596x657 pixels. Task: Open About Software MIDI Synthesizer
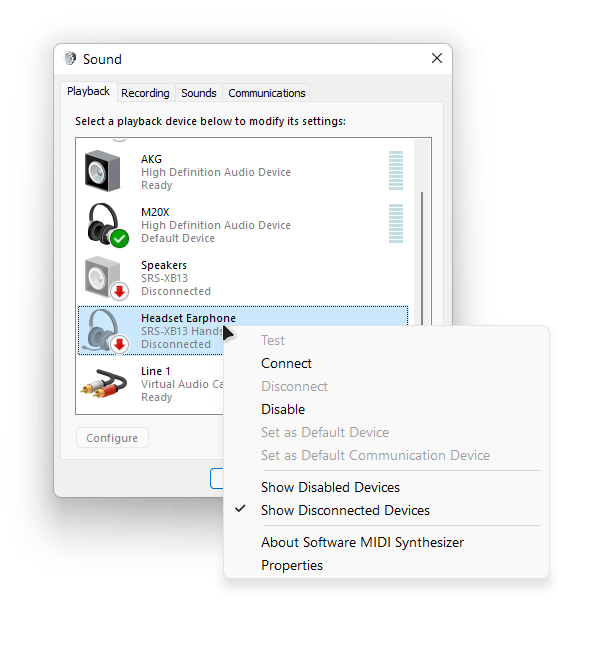click(363, 542)
